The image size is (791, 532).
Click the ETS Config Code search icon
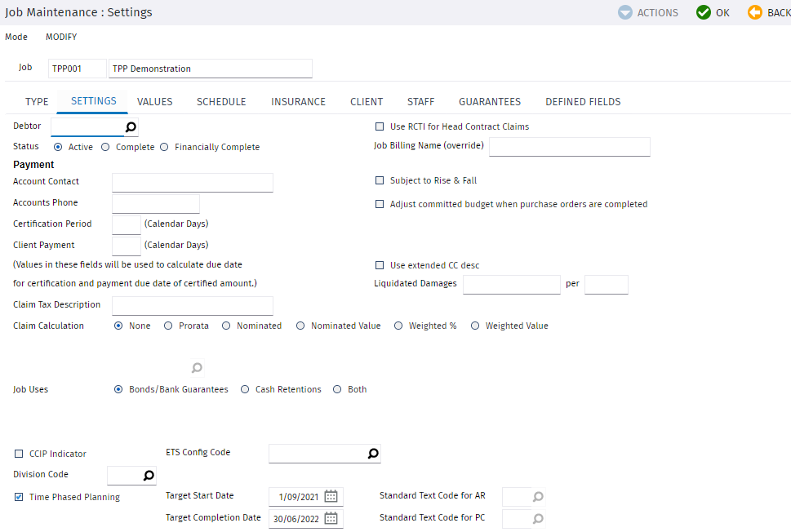[x=373, y=454]
